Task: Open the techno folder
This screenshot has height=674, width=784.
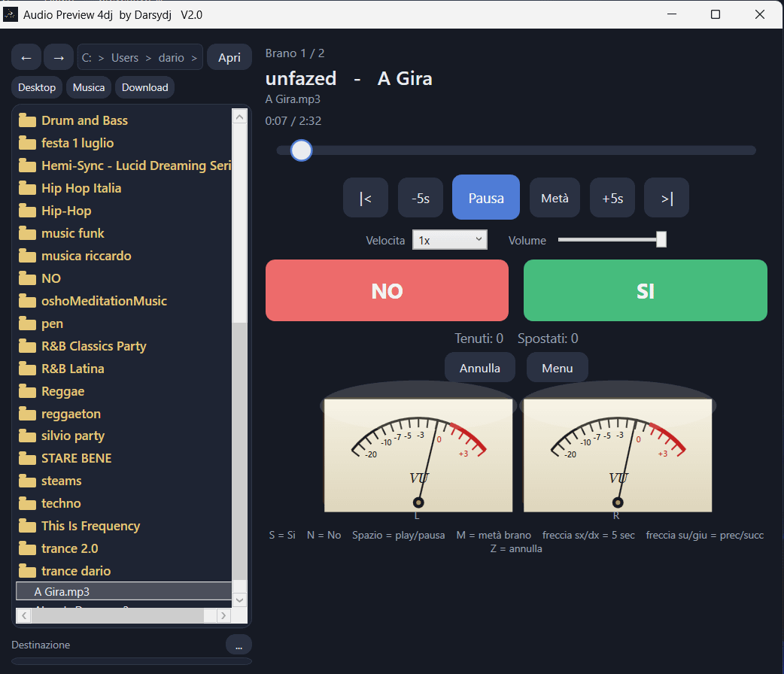Action: (61, 503)
